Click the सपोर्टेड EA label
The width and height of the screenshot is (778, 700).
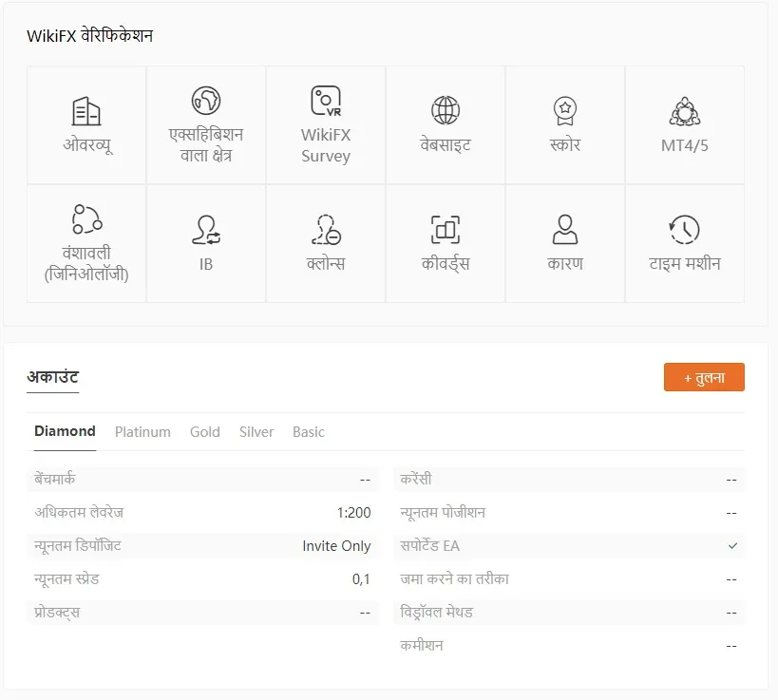click(429, 546)
